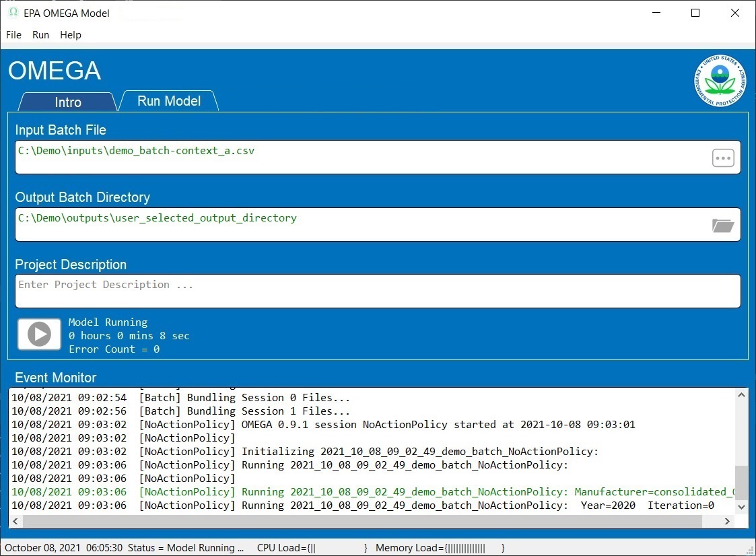This screenshot has height=556, width=756.
Task: Click horizontal scrollbar right arrow
Action: point(727,521)
